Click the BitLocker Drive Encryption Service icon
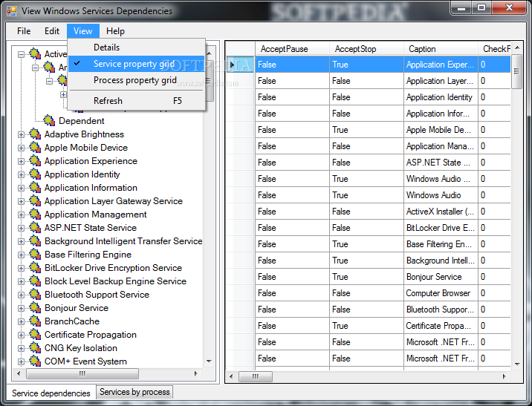532x406 pixels. (35, 268)
